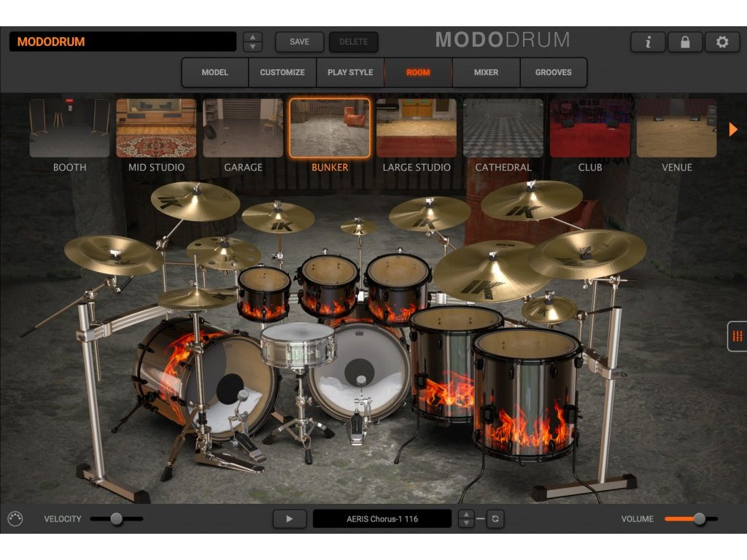Click the lock icon in the top bar
Image resolution: width=747 pixels, height=560 pixels.
click(684, 42)
